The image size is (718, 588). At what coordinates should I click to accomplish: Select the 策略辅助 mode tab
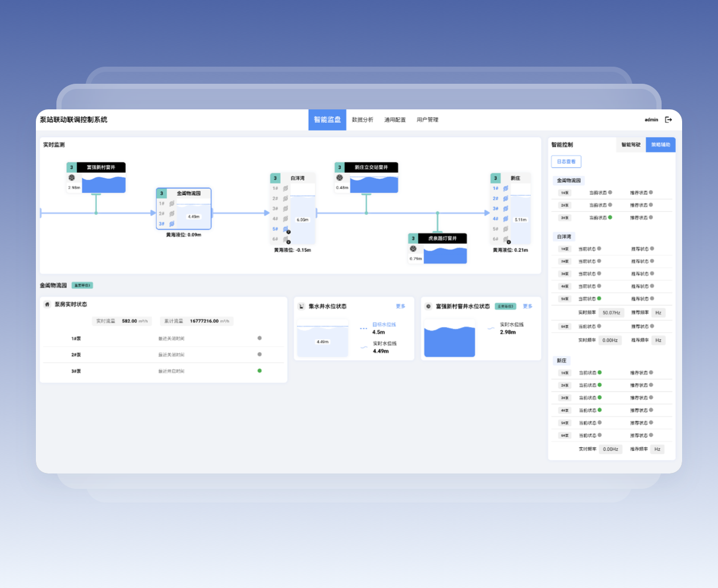[660, 145]
